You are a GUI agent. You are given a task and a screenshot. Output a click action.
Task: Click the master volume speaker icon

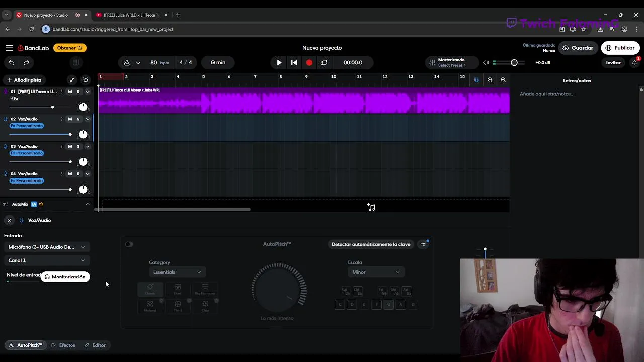pos(486,63)
